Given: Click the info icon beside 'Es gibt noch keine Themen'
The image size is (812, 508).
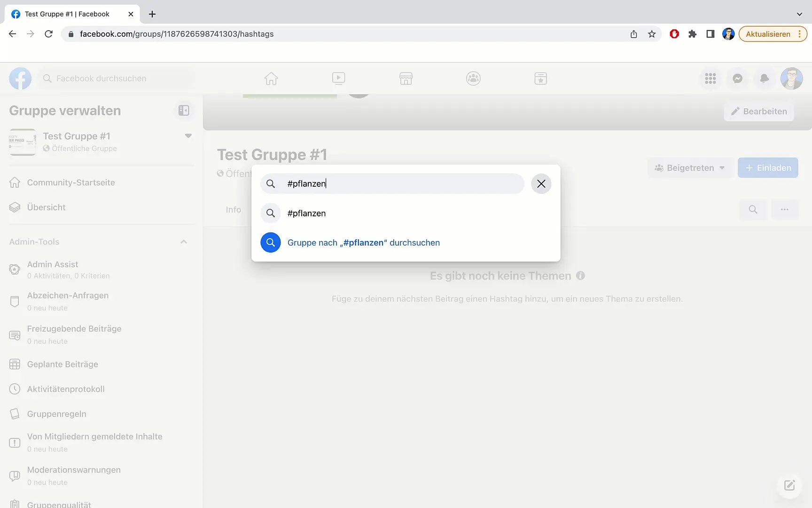Looking at the screenshot, I should 581,276.
